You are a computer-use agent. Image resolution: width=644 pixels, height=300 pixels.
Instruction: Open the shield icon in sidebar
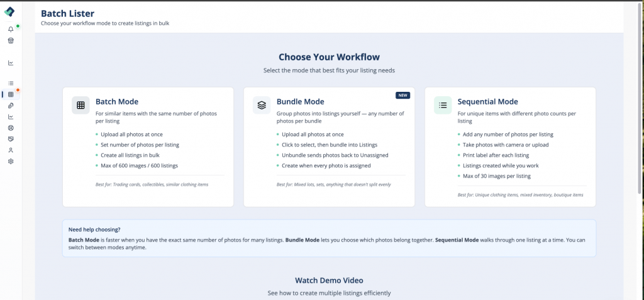11,139
